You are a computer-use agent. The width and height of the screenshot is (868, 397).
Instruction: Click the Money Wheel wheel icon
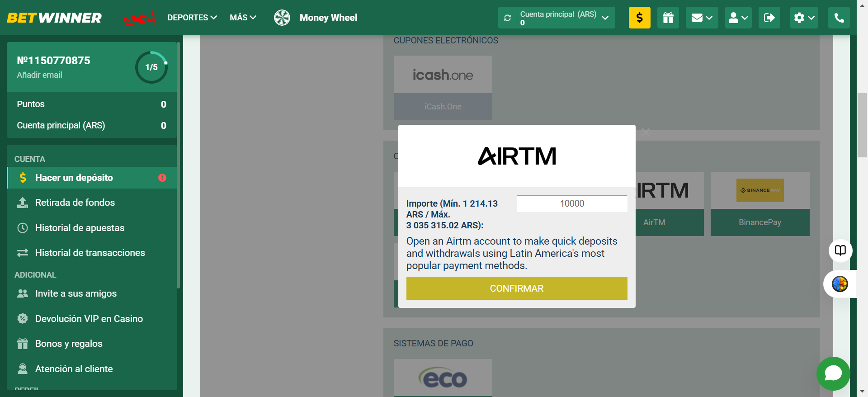(x=282, y=18)
